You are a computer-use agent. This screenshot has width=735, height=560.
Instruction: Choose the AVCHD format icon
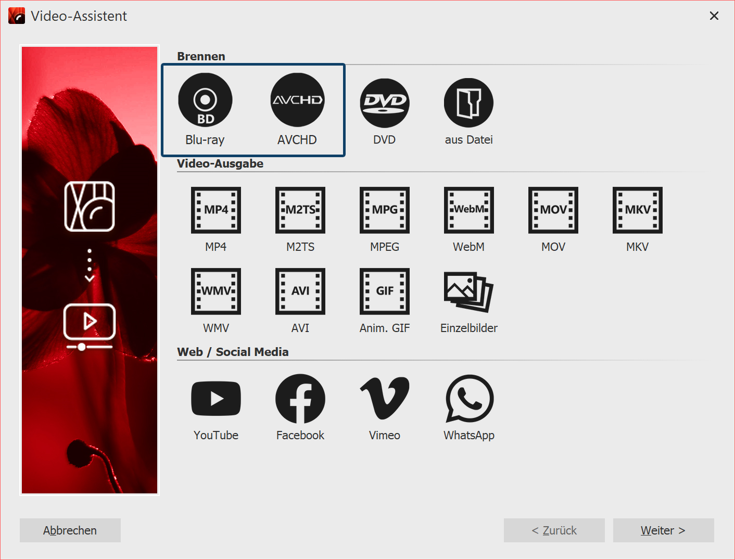297,100
